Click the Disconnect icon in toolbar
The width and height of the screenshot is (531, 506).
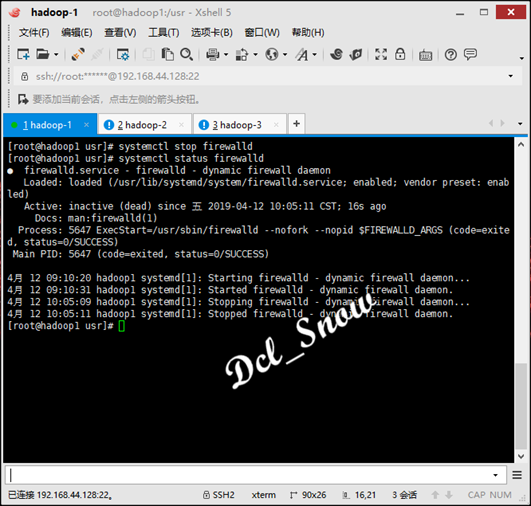coord(97,54)
